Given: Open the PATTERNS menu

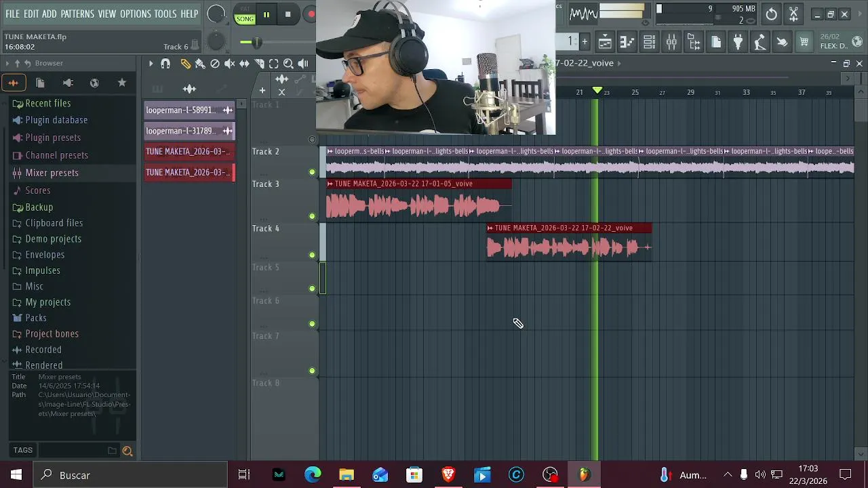Looking at the screenshot, I should point(77,14).
